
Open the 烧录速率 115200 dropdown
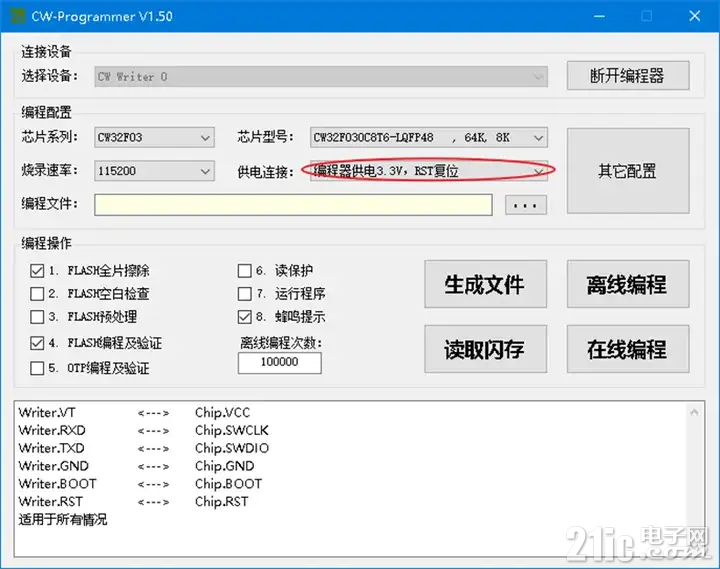coord(154,171)
